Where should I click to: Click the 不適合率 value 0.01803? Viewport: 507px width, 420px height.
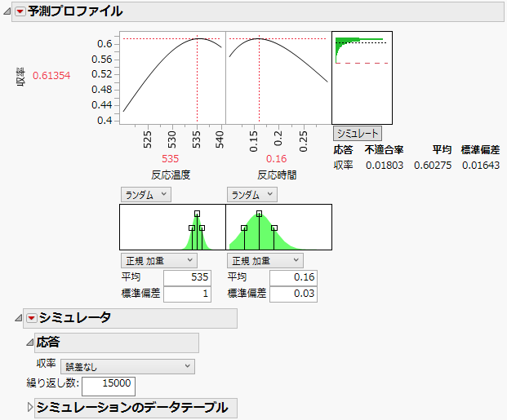[385, 166]
